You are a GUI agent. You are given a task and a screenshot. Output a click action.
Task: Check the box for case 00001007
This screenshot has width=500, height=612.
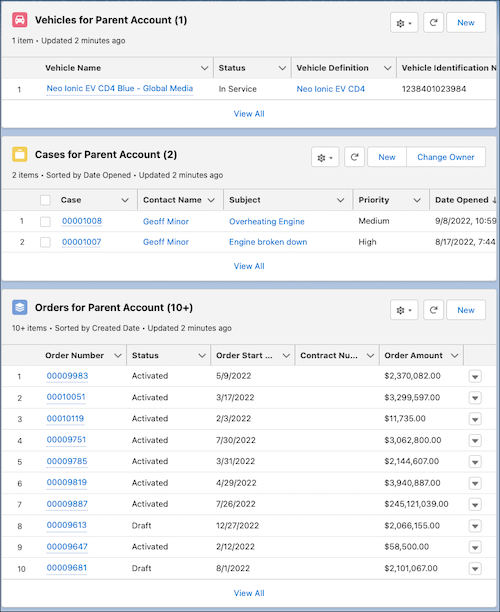pos(45,242)
